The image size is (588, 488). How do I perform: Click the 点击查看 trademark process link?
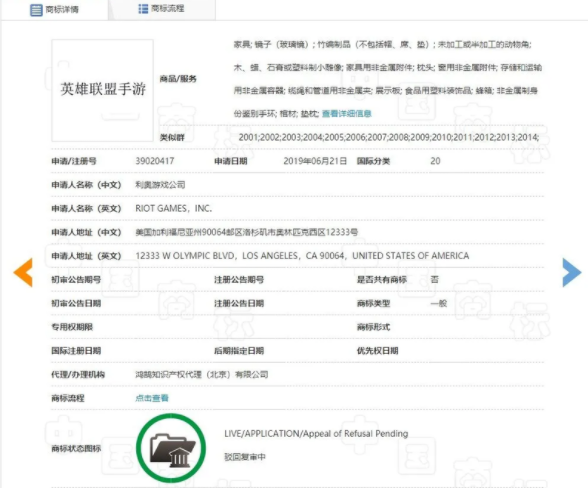click(152, 398)
